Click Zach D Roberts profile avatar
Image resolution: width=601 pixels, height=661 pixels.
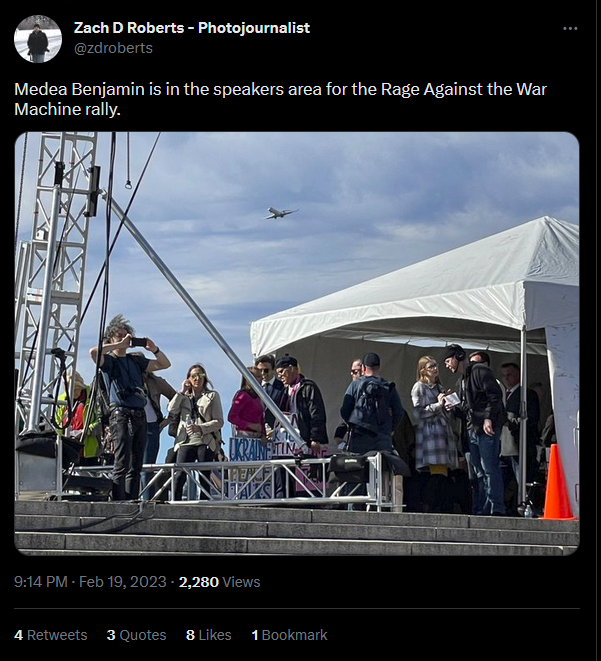(38, 39)
